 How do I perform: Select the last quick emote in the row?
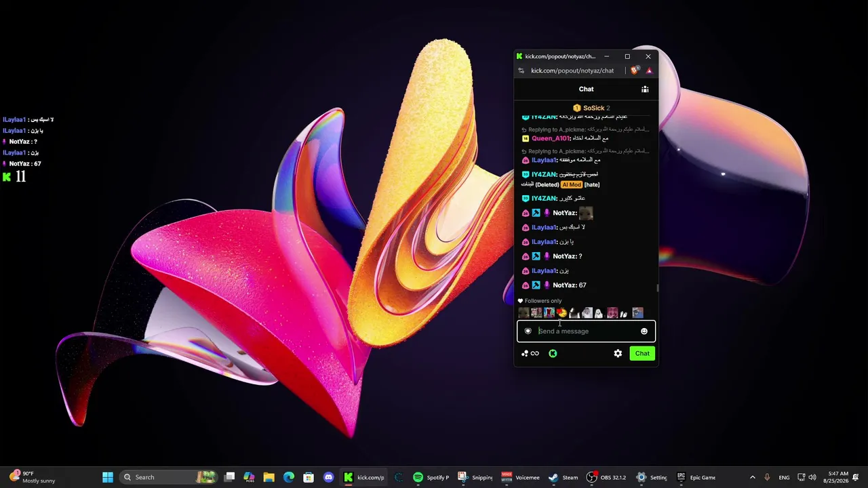pyautogui.click(x=637, y=312)
